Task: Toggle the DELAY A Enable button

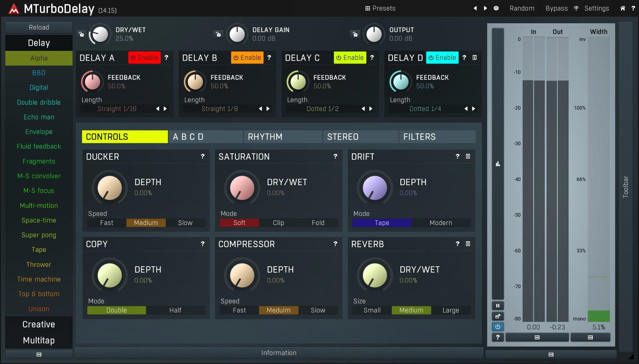Action: click(x=144, y=58)
